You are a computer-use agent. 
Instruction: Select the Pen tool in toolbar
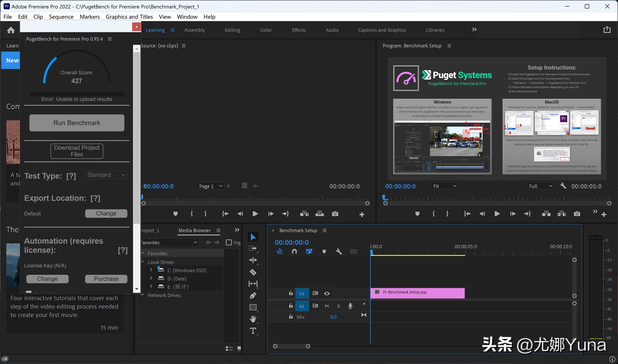pos(253,295)
